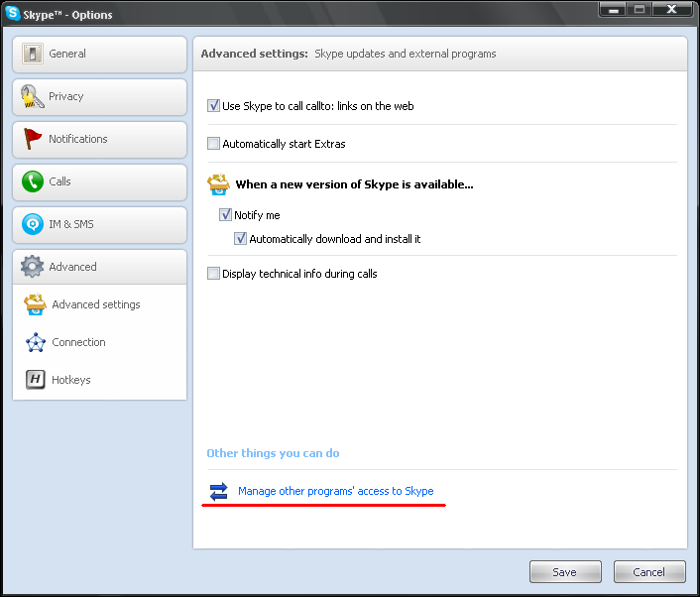The height and width of the screenshot is (597, 700).
Task: Click the green phone Calls icon
Action: click(x=33, y=181)
